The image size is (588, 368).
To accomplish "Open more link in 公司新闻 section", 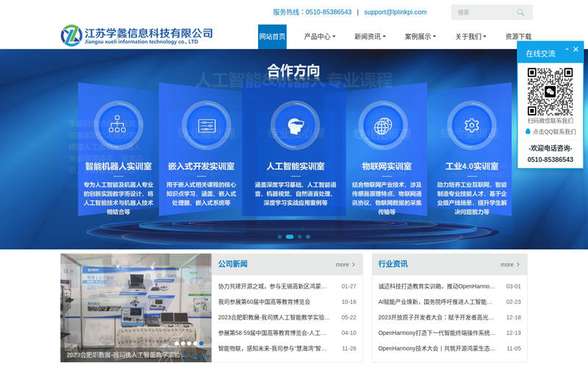I will (345, 264).
